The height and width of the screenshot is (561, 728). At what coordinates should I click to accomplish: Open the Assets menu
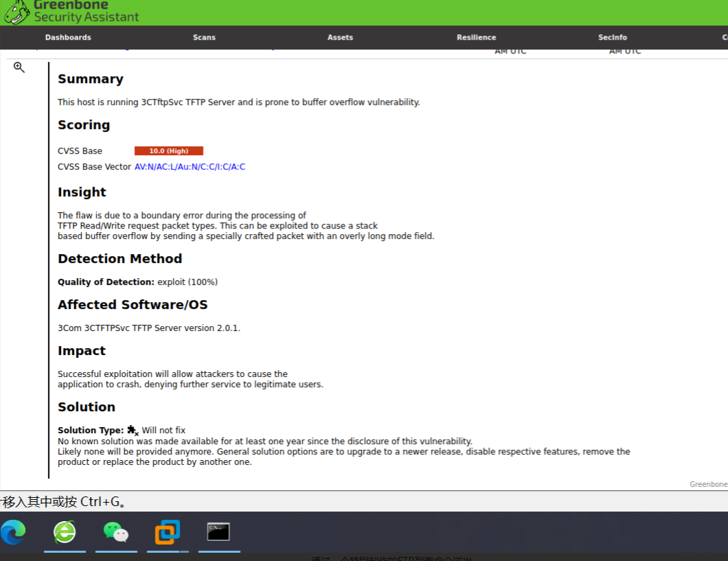(x=341, y=37)
